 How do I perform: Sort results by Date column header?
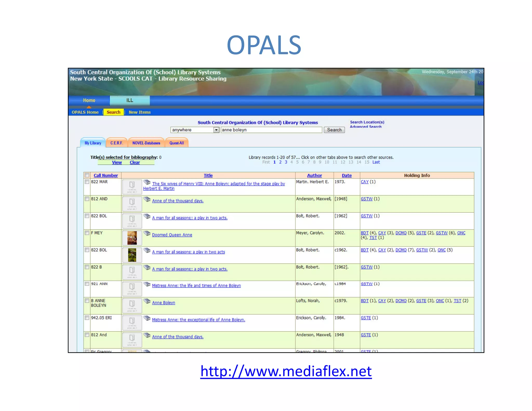[347, 176]
